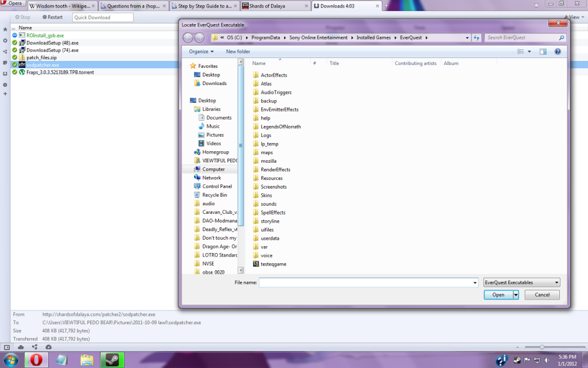
Task: Select Computer in the navigation pane
Action: click(x=214, y=169)
